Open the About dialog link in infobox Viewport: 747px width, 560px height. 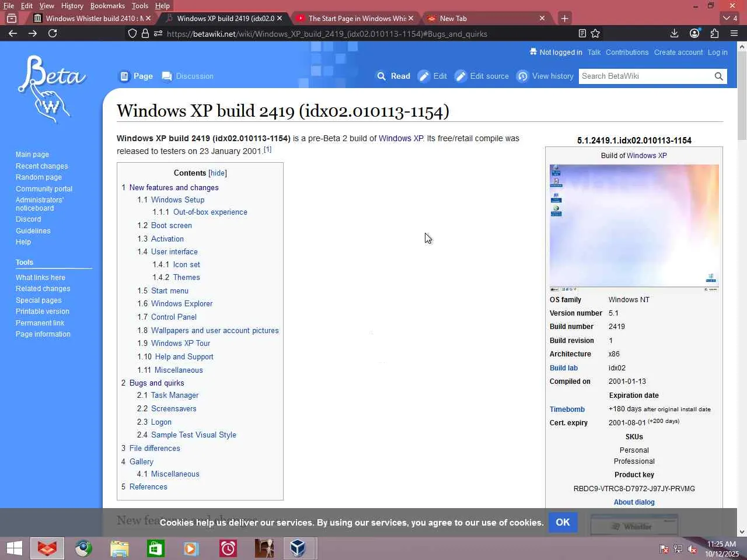coord(634,502)
